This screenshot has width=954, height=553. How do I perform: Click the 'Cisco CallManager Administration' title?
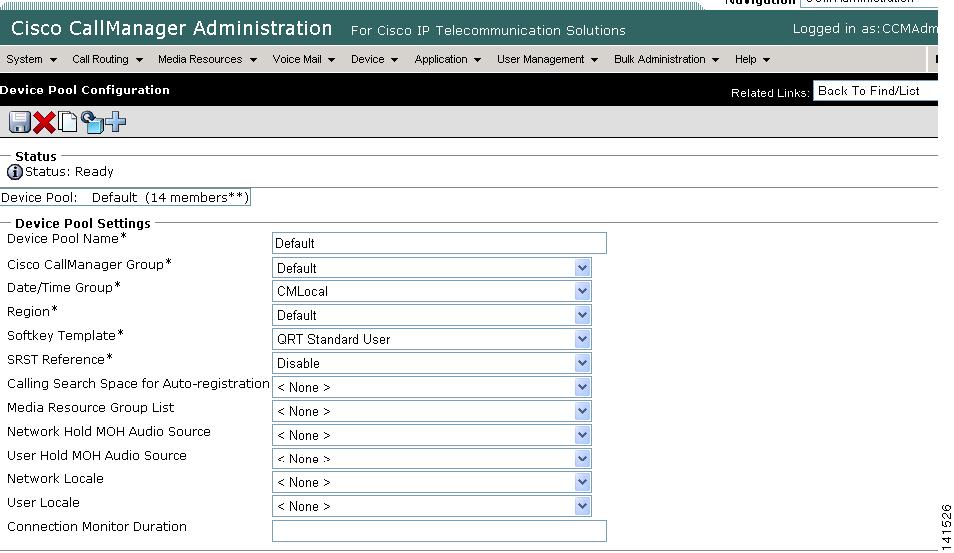tap(172, 29)
